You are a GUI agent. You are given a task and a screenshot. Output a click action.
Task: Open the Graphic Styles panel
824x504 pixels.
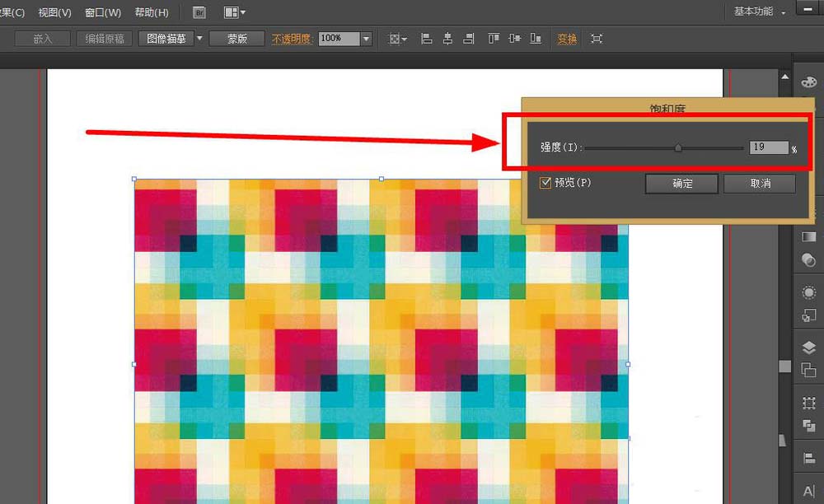(809, 315)
